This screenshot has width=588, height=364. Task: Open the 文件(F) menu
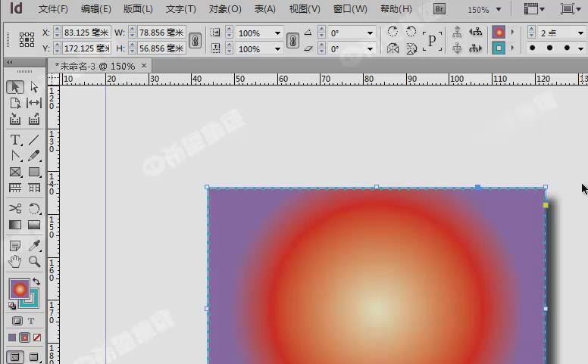click(53, 9)
